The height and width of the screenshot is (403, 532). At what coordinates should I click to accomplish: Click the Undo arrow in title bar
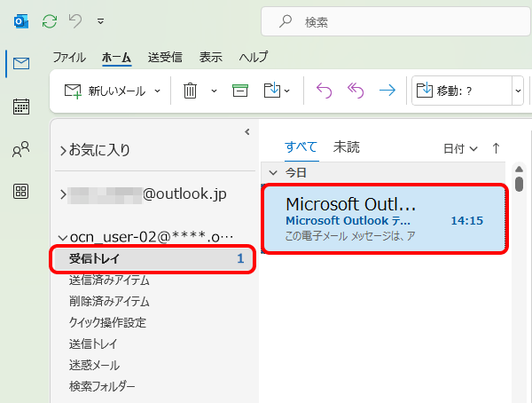pyautogui.click(x=75, y=20)
